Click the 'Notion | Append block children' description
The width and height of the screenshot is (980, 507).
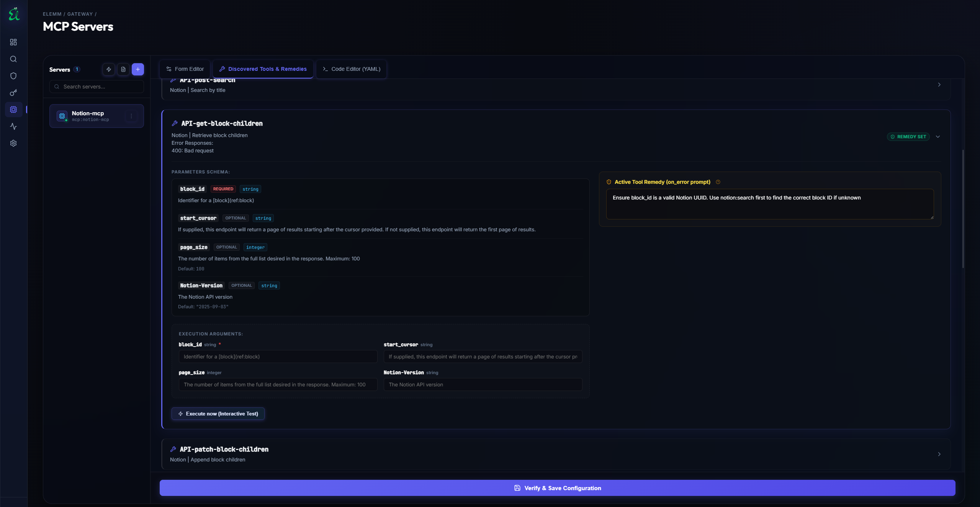[208, 460]
